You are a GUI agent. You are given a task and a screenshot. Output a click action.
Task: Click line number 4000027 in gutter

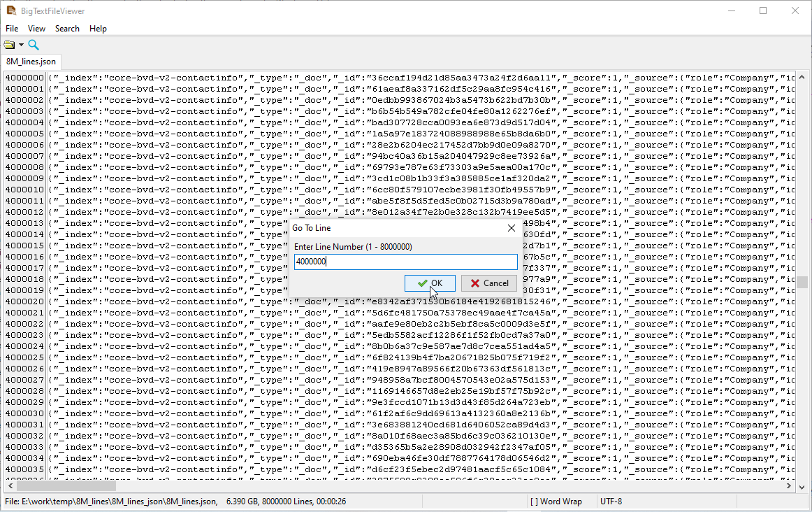24,380
